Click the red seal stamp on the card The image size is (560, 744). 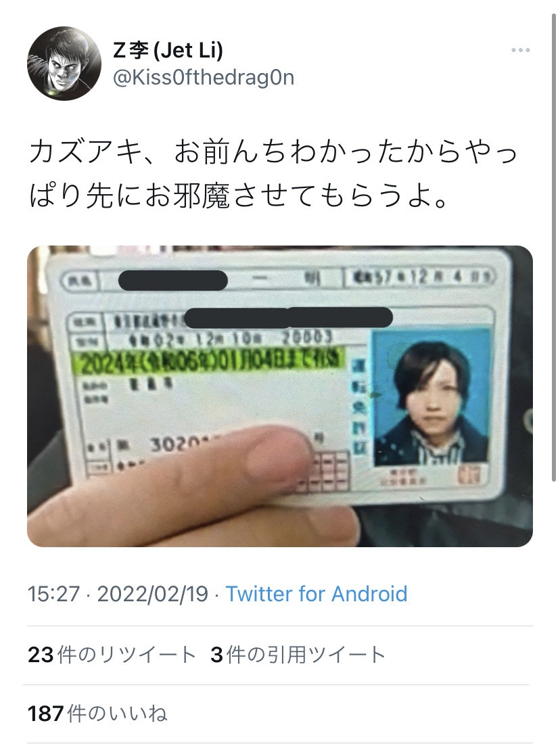470,475
